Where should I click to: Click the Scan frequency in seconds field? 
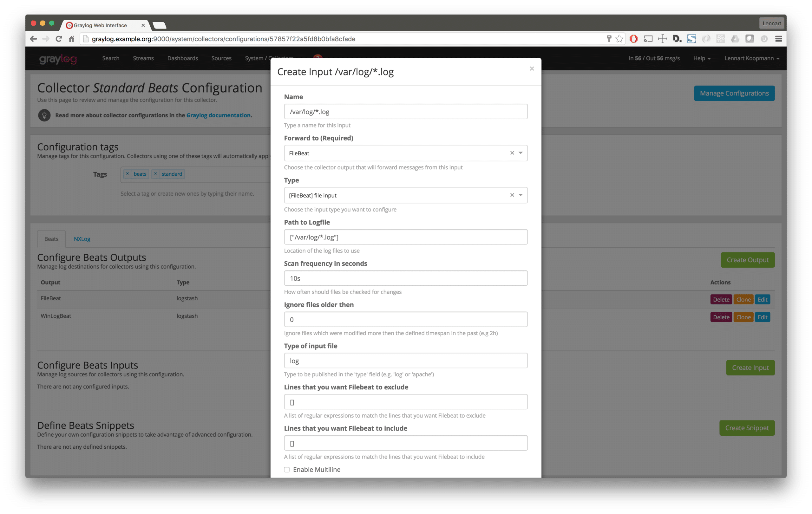(x=405, y=278)
